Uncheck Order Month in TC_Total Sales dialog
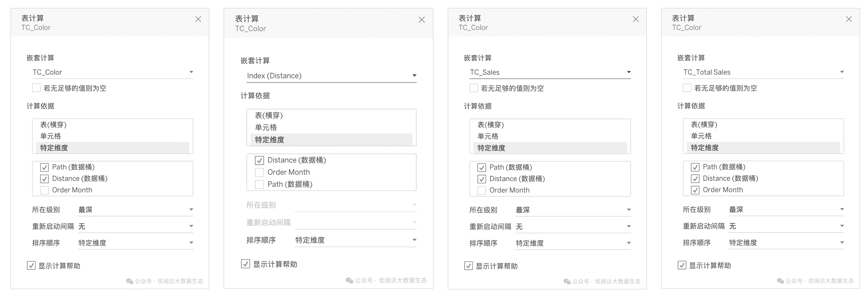 tap(695, 190)
